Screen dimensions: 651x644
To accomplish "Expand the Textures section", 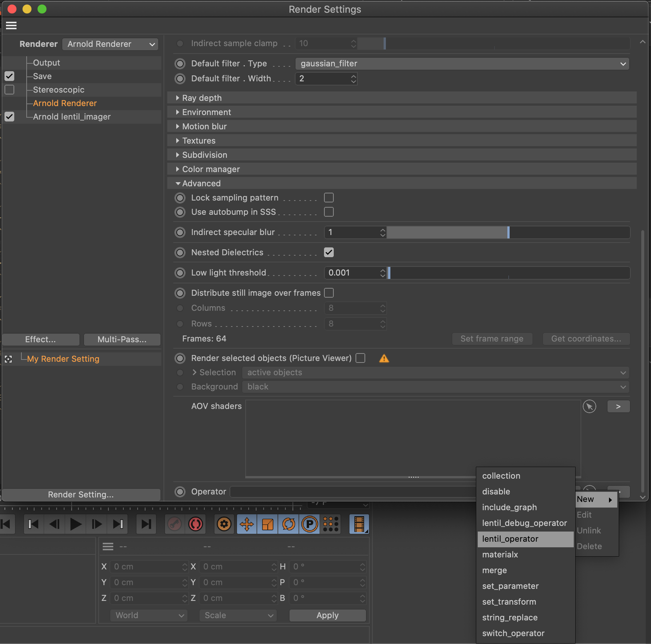I will 402,141.
